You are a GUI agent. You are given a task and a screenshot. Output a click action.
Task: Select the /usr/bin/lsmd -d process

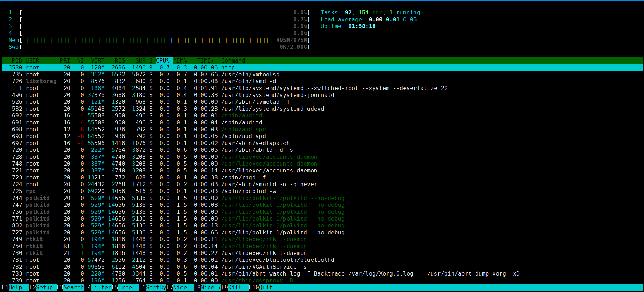(x=323, y=81)
